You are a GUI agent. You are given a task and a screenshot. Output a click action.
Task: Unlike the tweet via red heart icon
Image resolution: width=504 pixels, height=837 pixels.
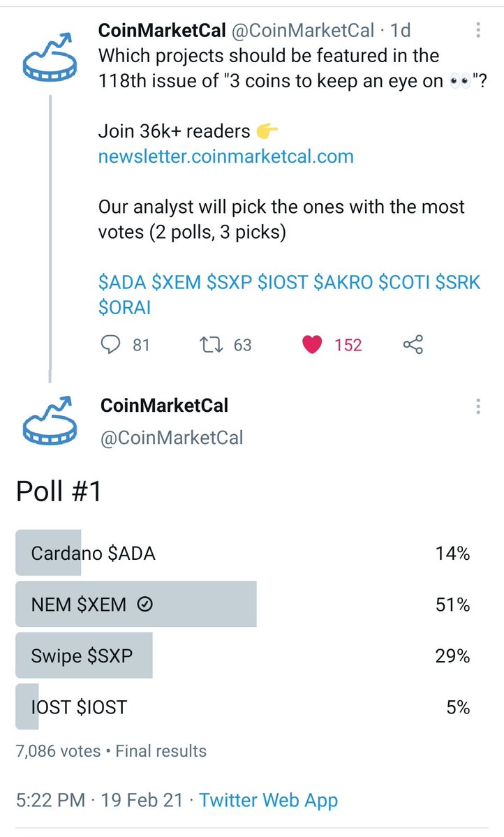[x=312, y=345]
